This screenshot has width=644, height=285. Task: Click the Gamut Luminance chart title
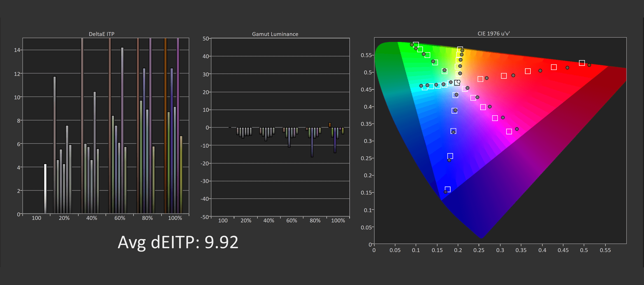pyautogui.click(x=275, y=34)
